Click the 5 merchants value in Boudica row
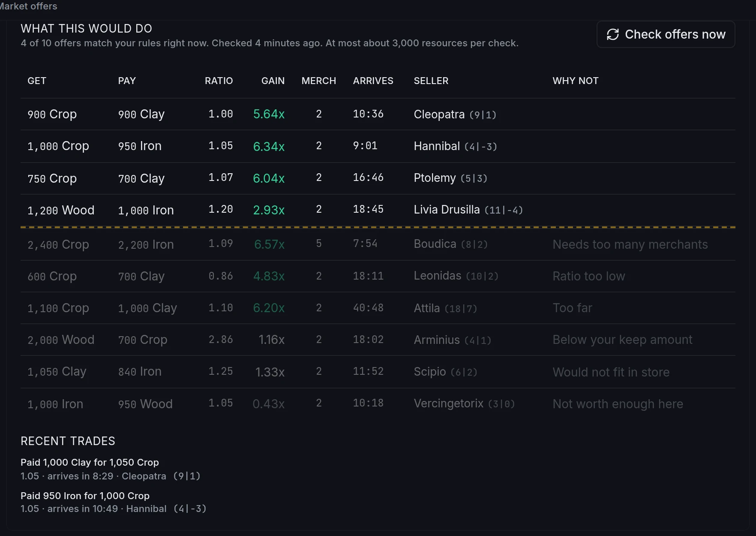 click(319, 244)
